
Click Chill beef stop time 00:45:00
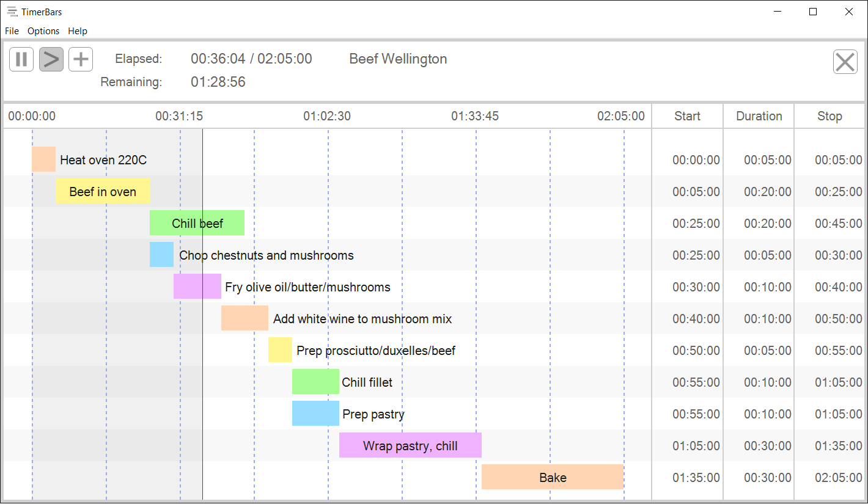click(839, 224)
